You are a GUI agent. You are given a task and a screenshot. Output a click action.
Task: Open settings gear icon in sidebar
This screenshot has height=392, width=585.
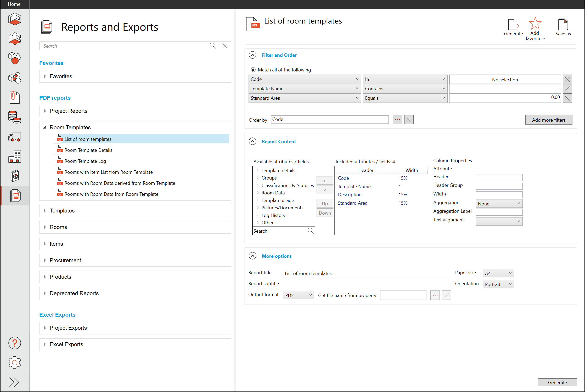click(15, 362)
